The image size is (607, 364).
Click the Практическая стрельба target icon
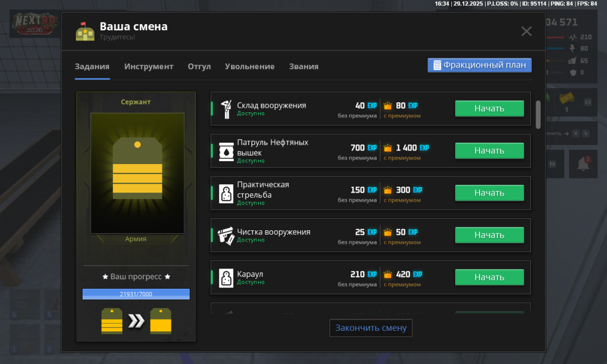coord(226,193)
